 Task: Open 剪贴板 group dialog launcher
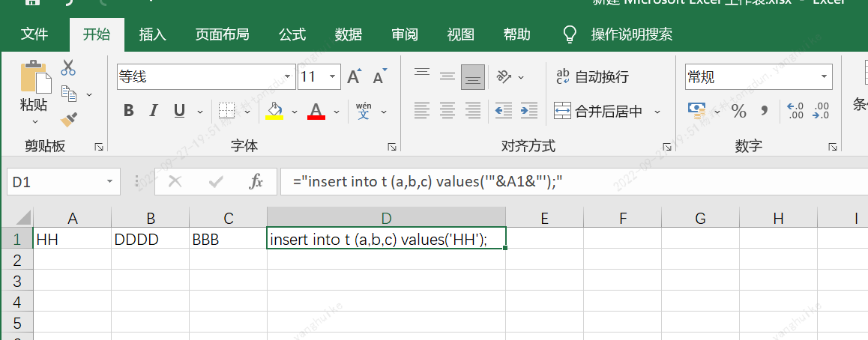[x=99, y=147]
